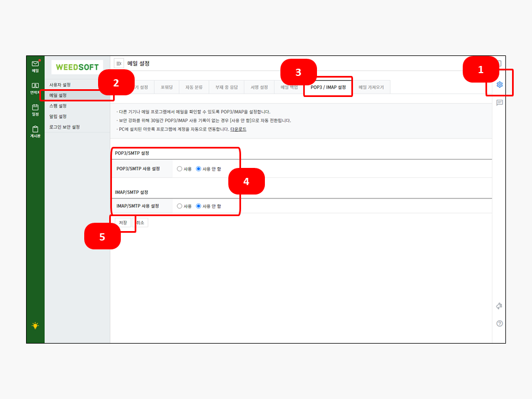532x399 pixels.
Task: Click the help question mark icon
Action: point(499,324)
